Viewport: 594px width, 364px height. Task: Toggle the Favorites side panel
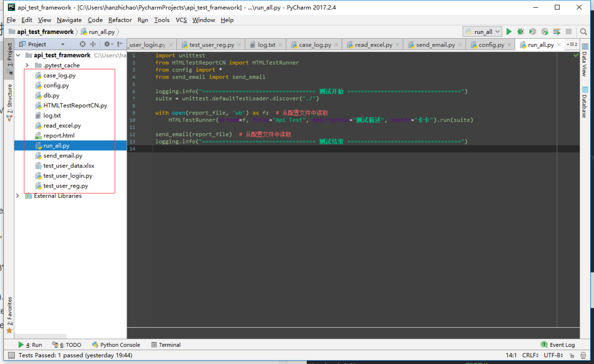coord(9,315)
